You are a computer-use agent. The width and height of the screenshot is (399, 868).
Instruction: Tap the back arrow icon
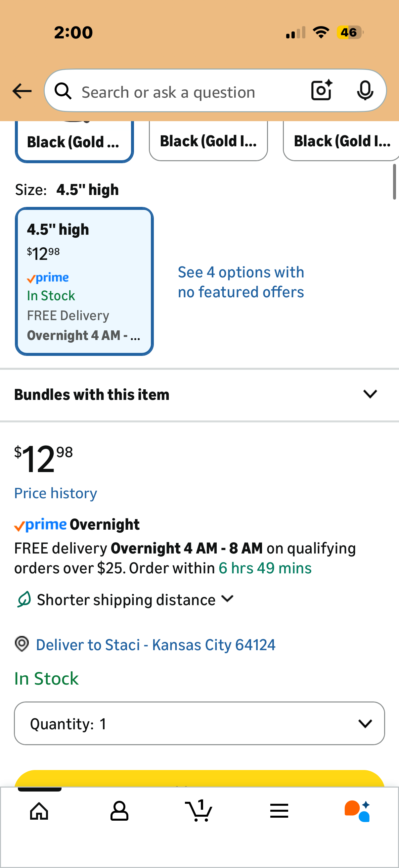(x=22, y=91)
